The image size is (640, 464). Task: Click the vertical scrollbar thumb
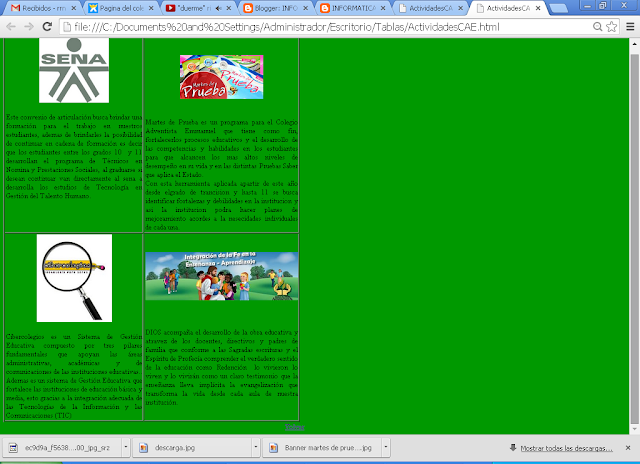(x=635, y=239)
